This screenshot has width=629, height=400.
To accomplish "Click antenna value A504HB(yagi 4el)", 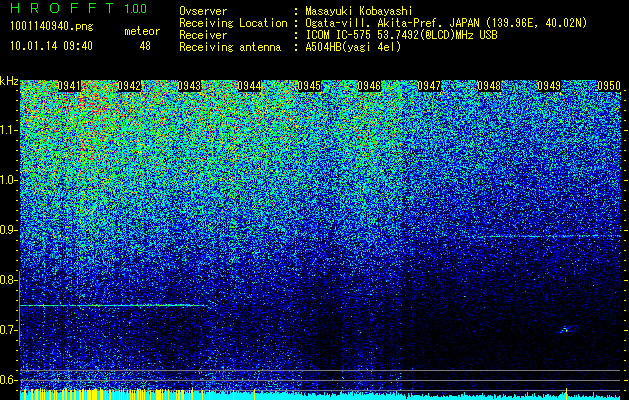I will tap(353, 47).
